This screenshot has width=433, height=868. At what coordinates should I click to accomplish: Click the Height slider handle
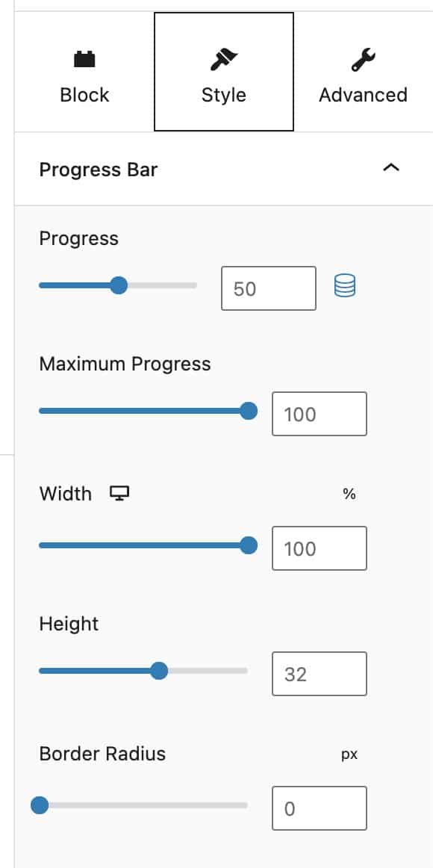pos(159,671)
